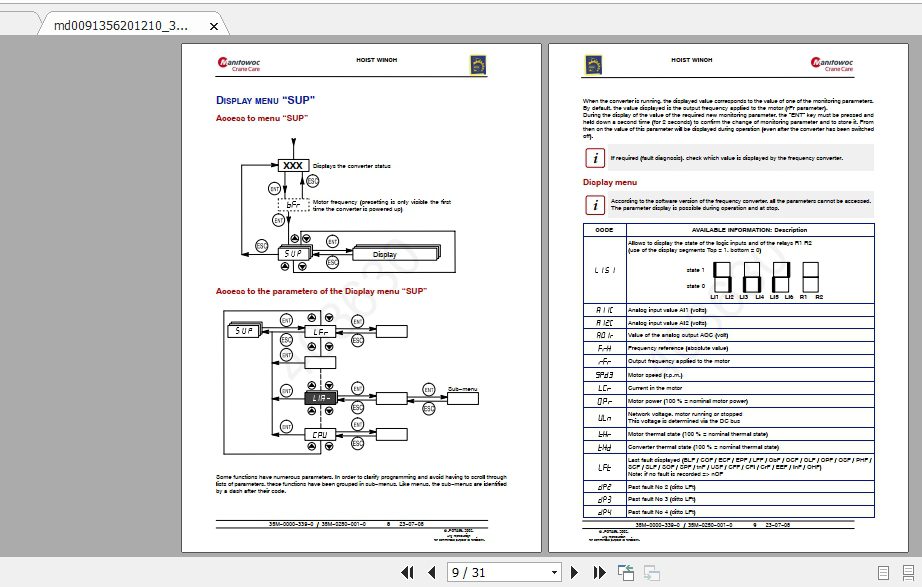
Task: Click the CODE table header cell
Action: pyautogui.click(x=604, y=230)
